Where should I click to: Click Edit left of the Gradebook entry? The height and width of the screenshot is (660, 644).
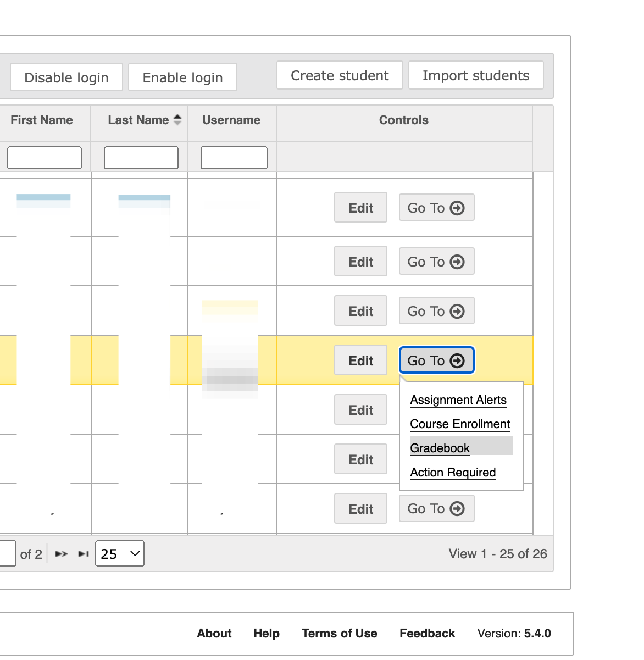[x=360, y=459]
